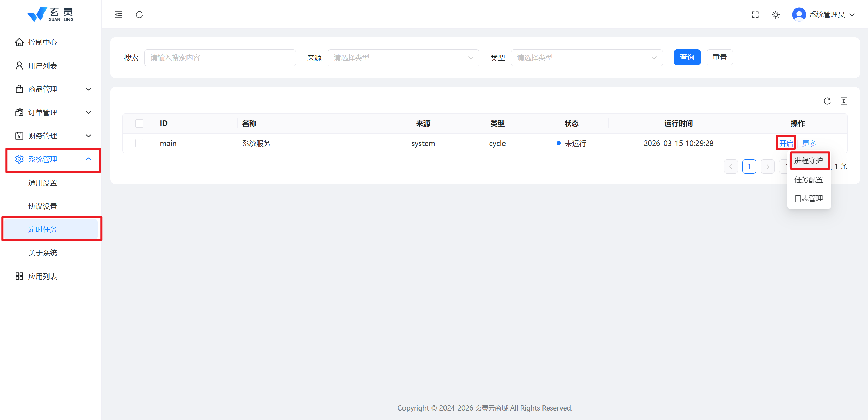Click 开启 to start the main task

point(786,143)
